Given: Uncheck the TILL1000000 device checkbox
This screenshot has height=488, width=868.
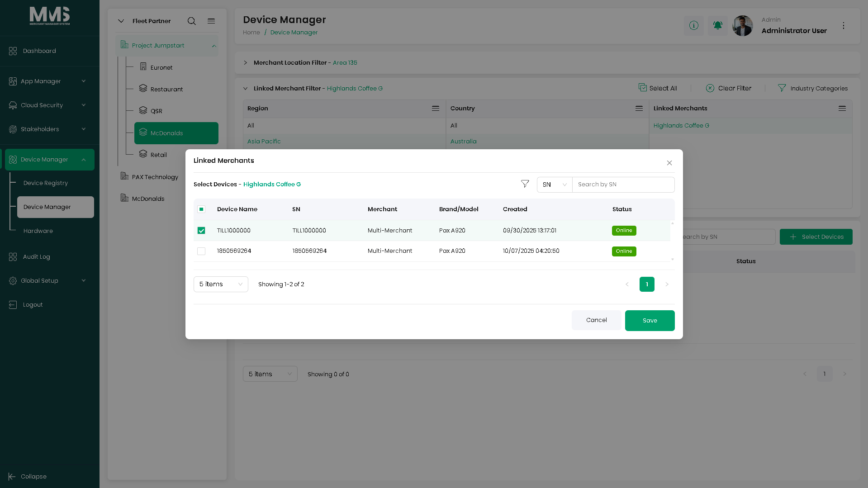Looking at the screenshot, I should click(x=201, y=231).
